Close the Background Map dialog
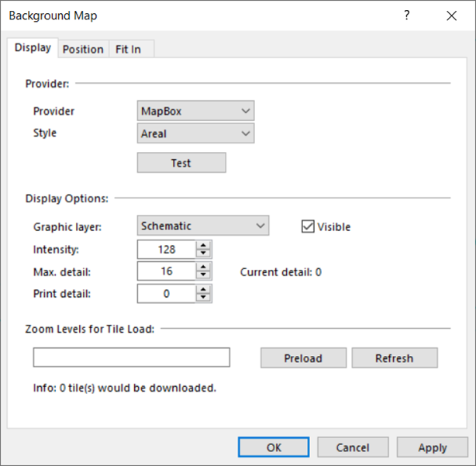The width and height of the screenshot is (476, 466). (x=451, y=16)
